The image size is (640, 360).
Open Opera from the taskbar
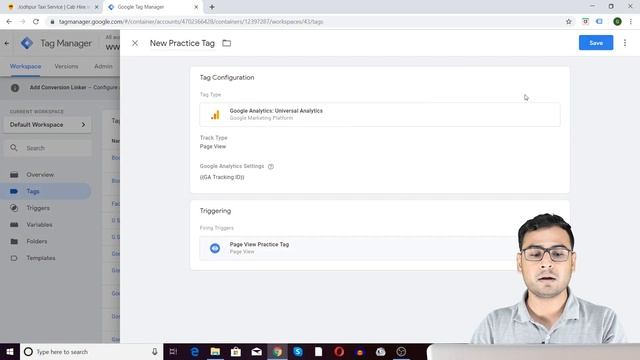[339, 351]
